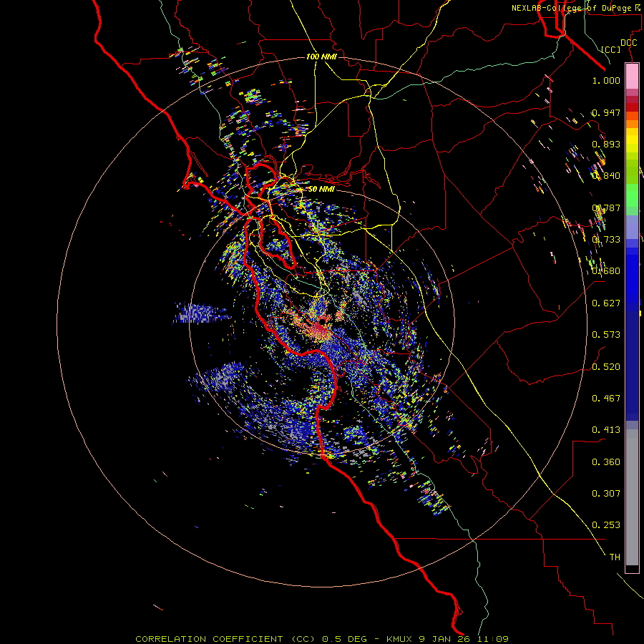Select the 50 NMI range ring label
Viewport: 644px width, 644px height.
(321, 189)
